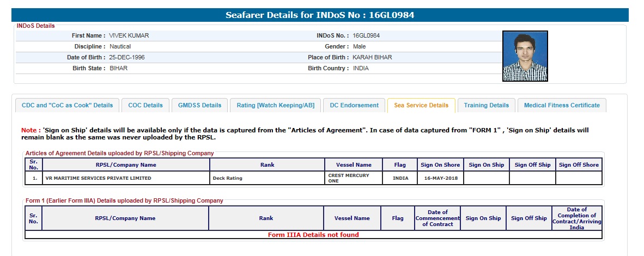
Task: Open the GMDSS Details tab
Action: [x=199, y=105]
